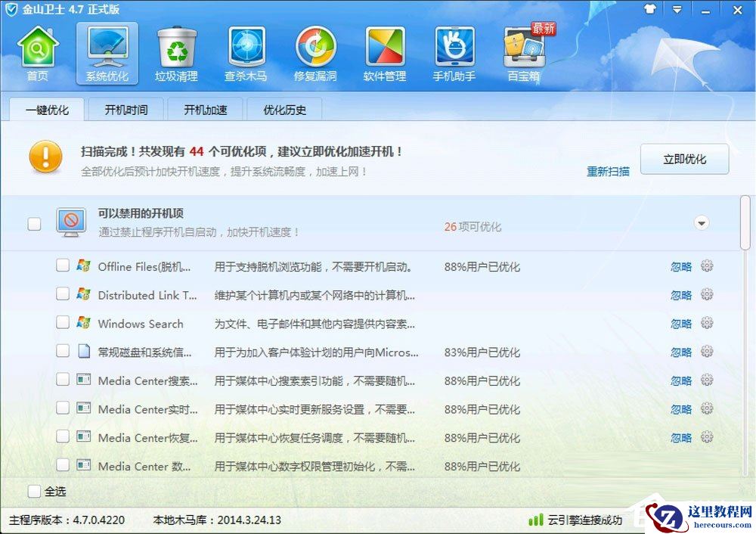
Task: Check the 全选 select-all checkbox
Action: [x=34, y=491]
